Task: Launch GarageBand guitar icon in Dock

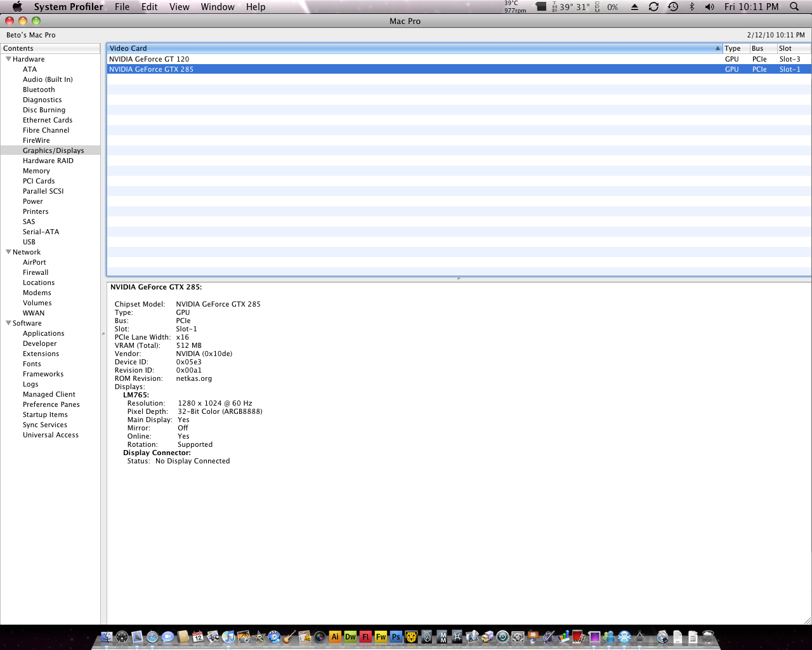Action: (x=290, y=637)
